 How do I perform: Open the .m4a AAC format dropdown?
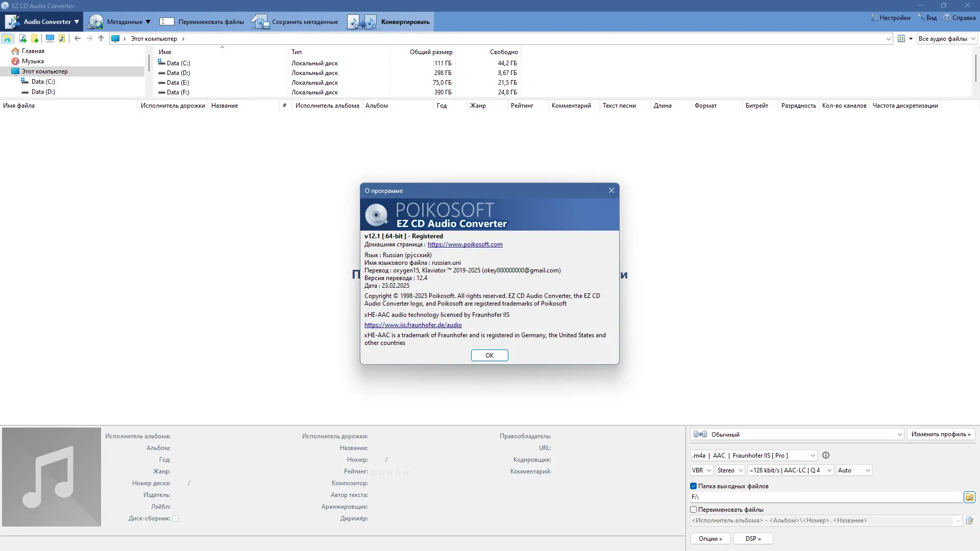pyautogui.click(x=753, y=456)
